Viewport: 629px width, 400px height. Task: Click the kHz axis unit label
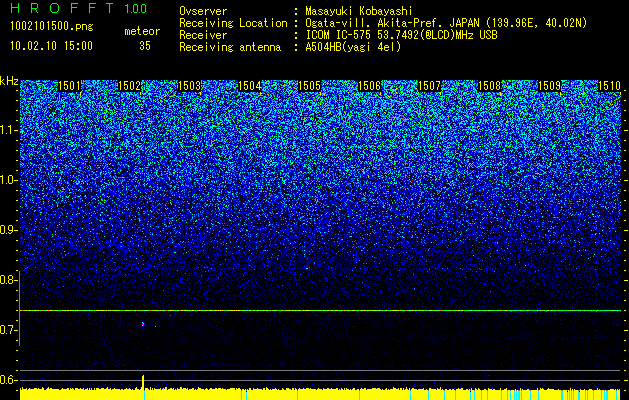tap(9, 81)
